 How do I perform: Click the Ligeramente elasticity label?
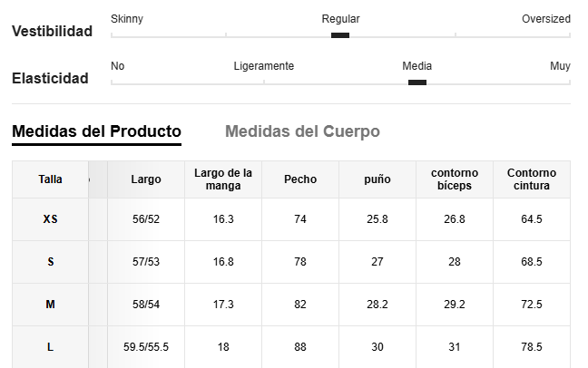pyautogui.click(x=264, y=66)
